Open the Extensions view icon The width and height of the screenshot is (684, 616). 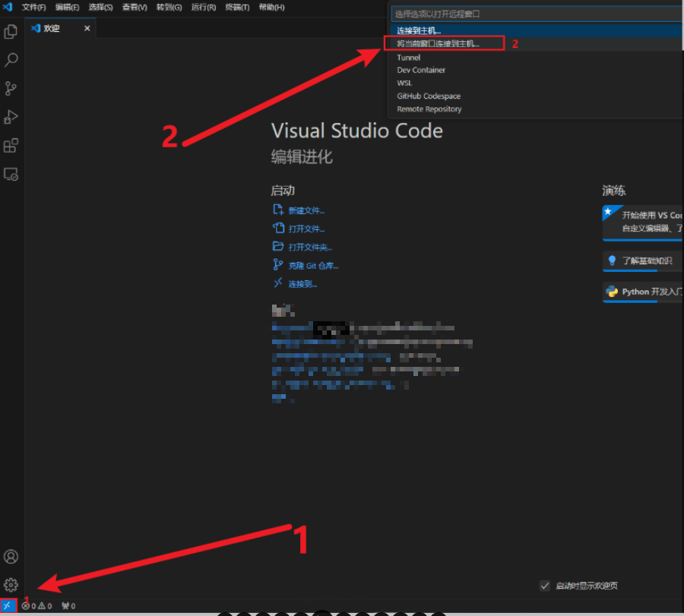point(11,145)
